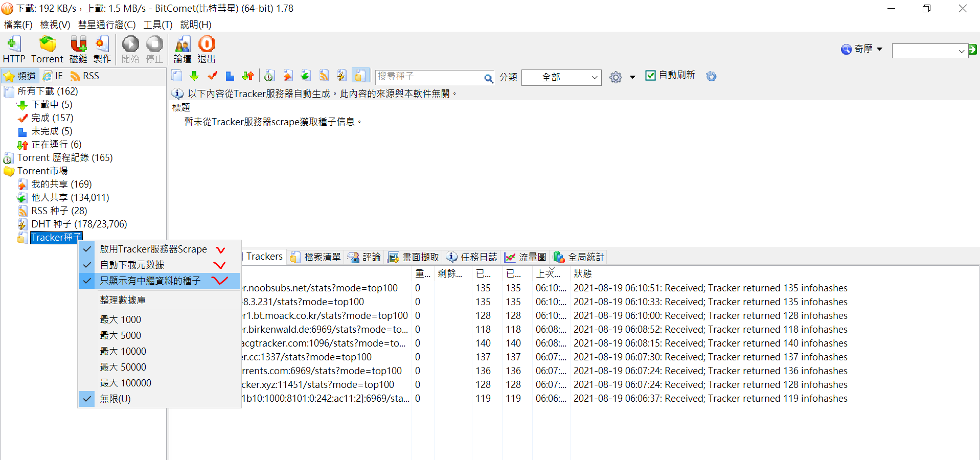Click the my-shares toolbar icon

pyautogui.click(x=288, y=76)
